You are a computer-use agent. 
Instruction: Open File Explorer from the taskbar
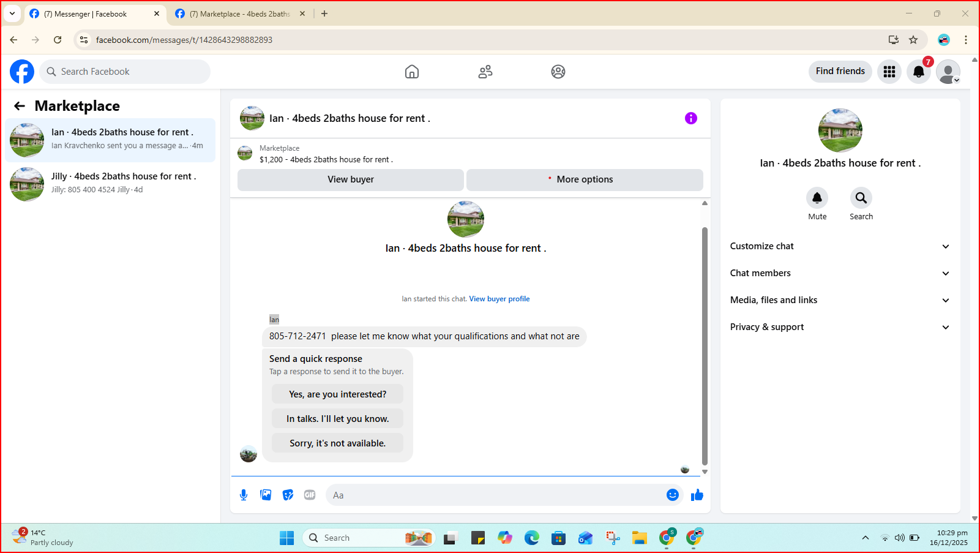pos(640,538)
